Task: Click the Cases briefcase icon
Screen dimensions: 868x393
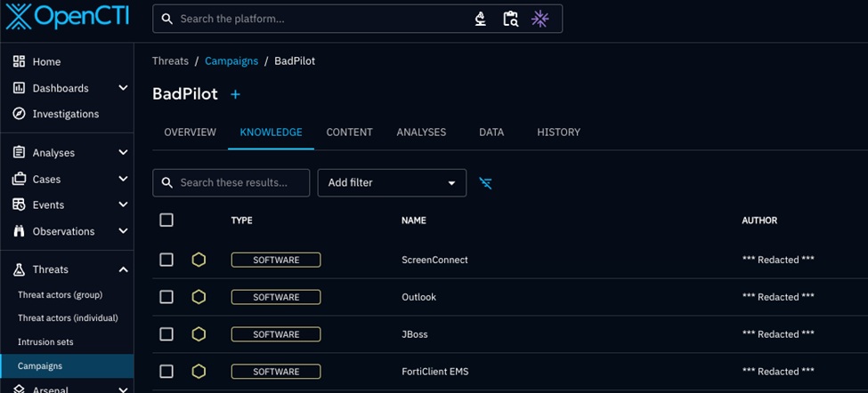Action: pyautogui.click(x=19, y=179)
